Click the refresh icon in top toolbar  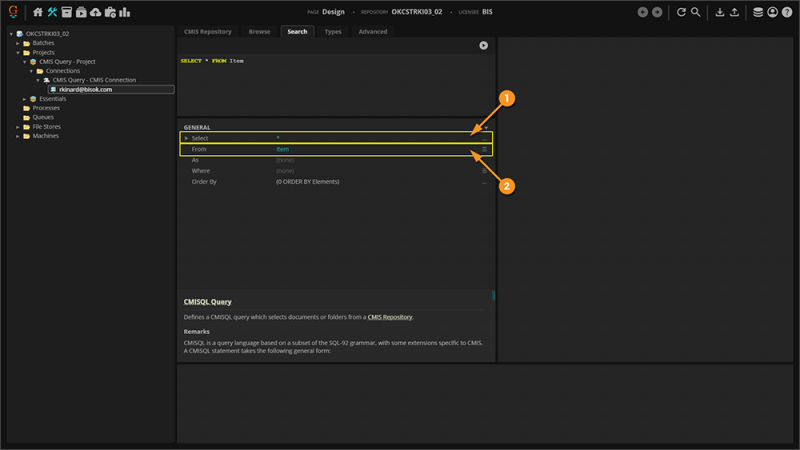[x=682, y=12]
